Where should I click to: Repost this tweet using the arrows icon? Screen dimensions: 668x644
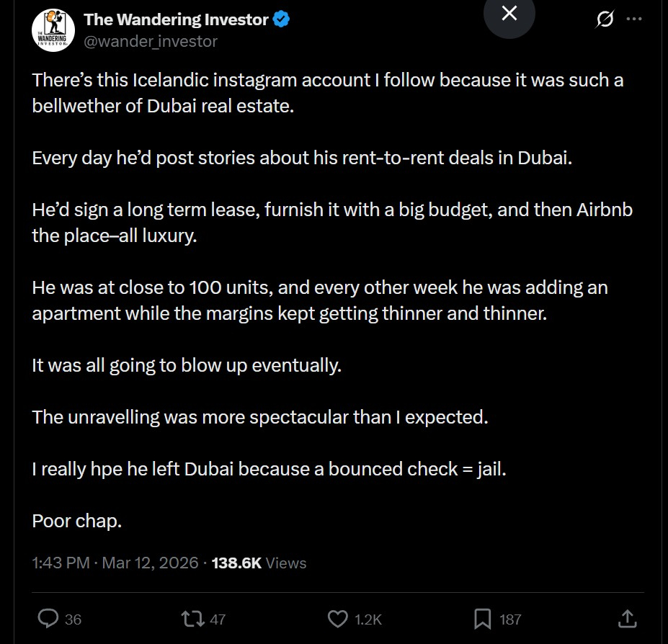click(x=193, y=618)
